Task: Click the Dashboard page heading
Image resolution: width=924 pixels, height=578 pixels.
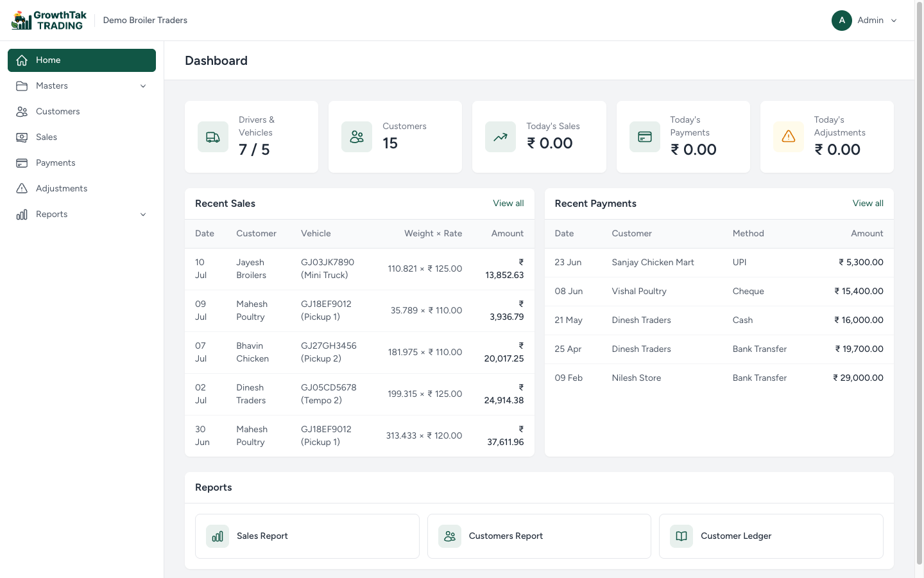Action: pos(216,61)
